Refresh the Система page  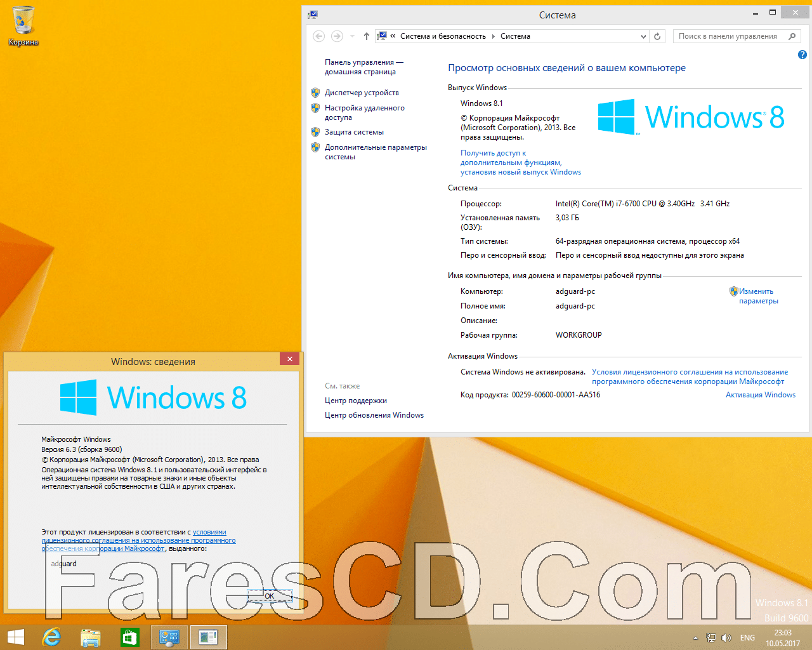[x=657, y=36]
